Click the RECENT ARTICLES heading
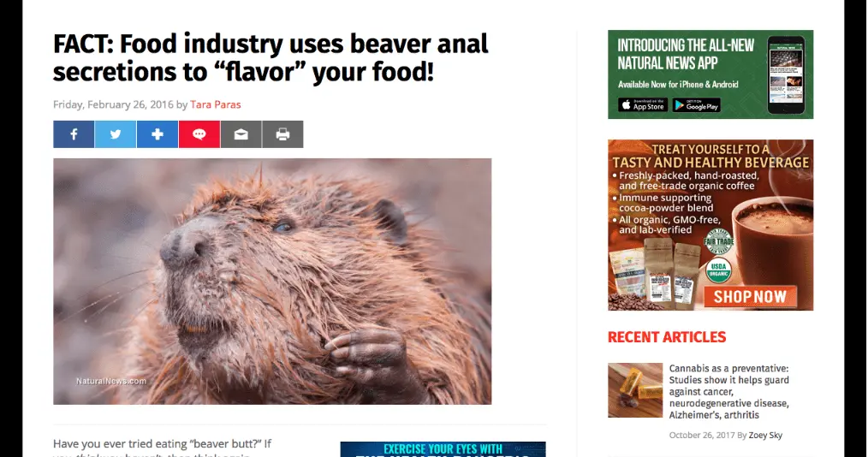 coord(667,337)
